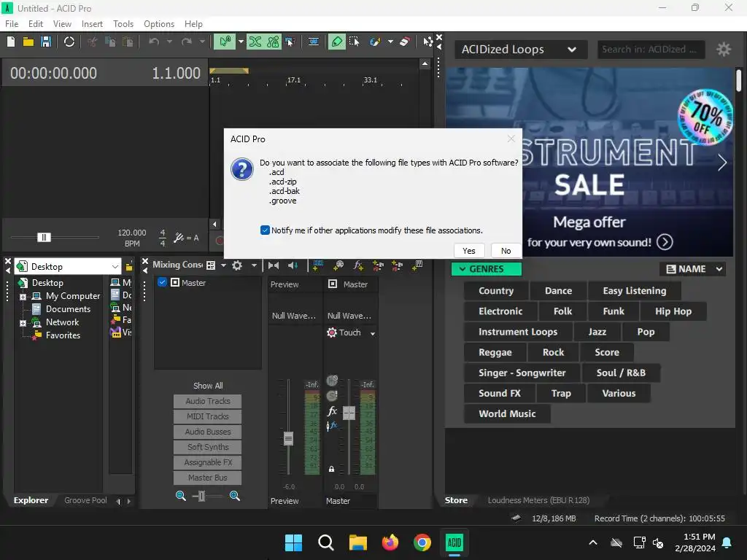Click the Insert Audio Track icon
This screenshot has width=747, height=560.
[318, 265]
